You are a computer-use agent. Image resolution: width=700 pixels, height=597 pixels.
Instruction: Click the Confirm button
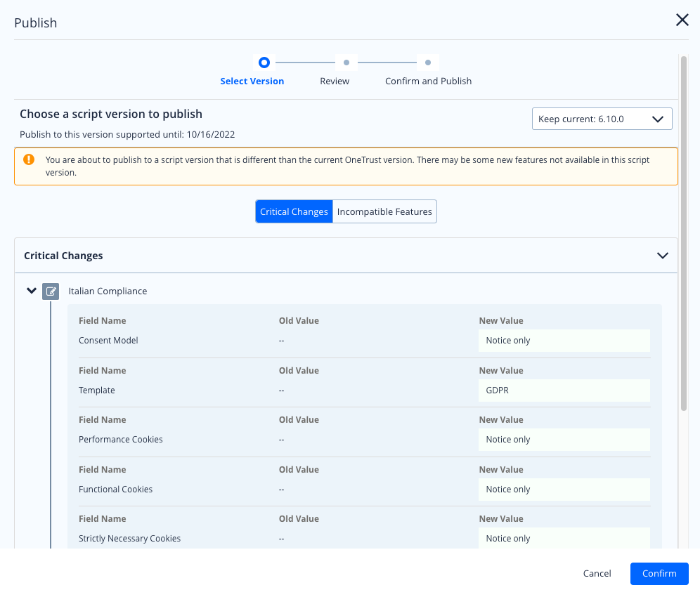click(659, 573)
